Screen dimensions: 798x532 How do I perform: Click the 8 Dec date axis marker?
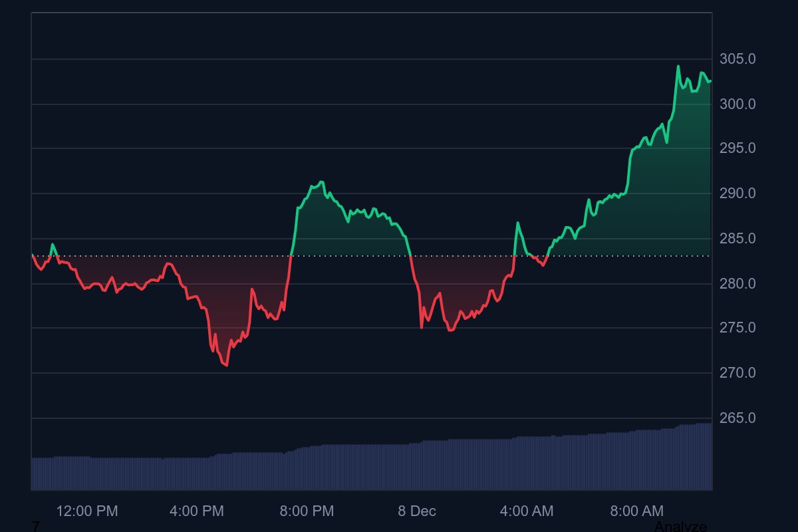pos(417,511)
